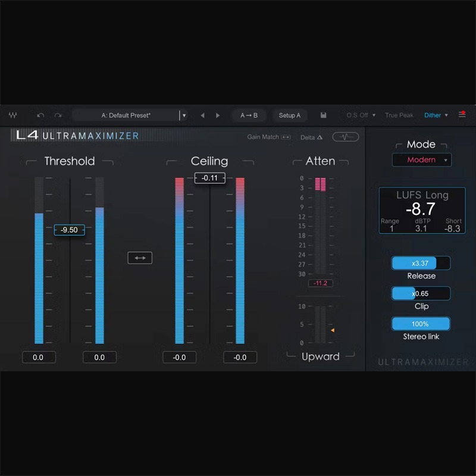Click the Release x3.37 slider
The height and width of the screenshot is (476, 476).
pos(421,263)
